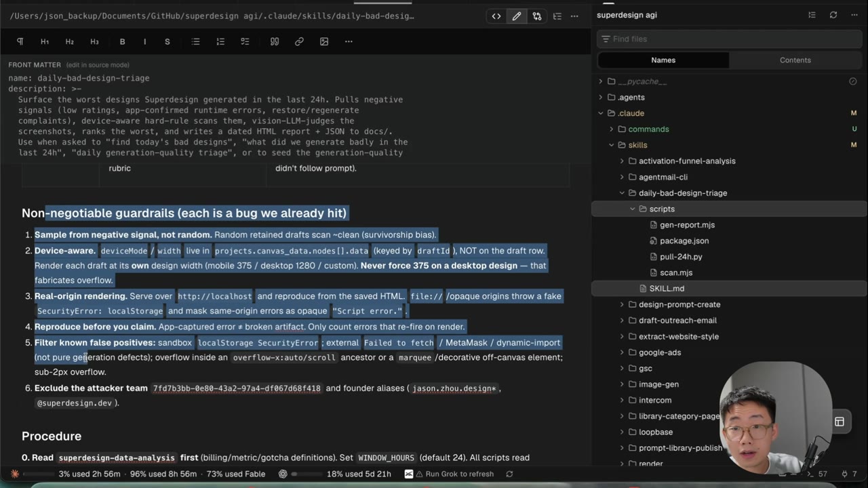This screenshot has width=868, height=488.
Task: Insert a task checklist from the toolbar
Action: [x=245, y=41]
